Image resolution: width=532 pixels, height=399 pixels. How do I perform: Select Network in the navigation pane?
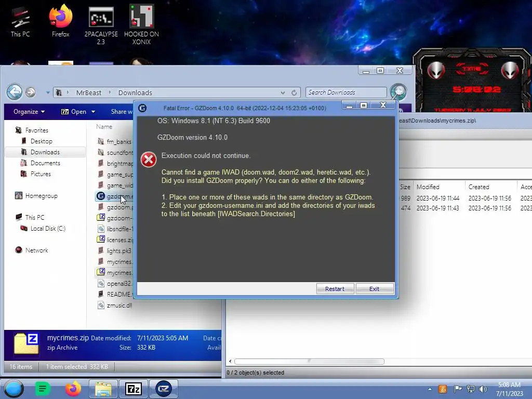click(36, 250)
